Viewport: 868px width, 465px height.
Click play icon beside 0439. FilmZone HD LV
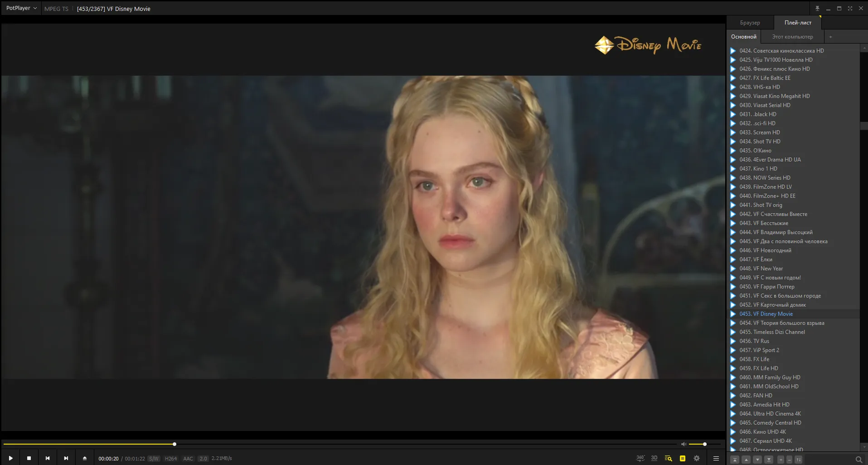pos(733,187)
